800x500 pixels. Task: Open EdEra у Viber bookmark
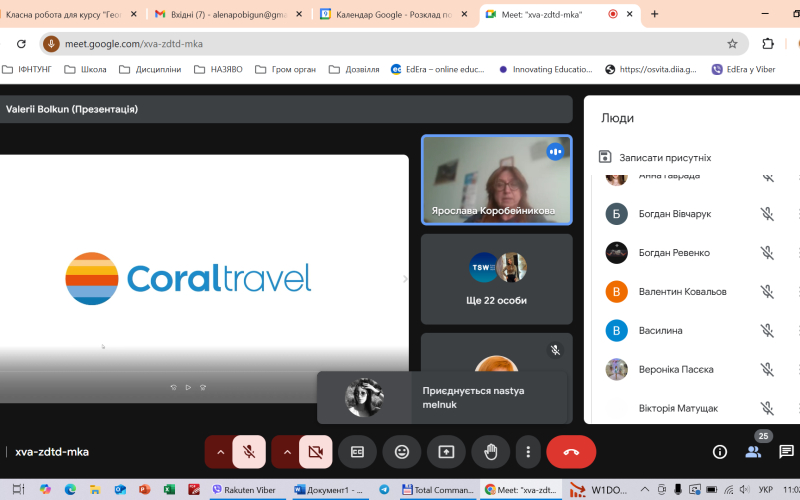(743, 69)
